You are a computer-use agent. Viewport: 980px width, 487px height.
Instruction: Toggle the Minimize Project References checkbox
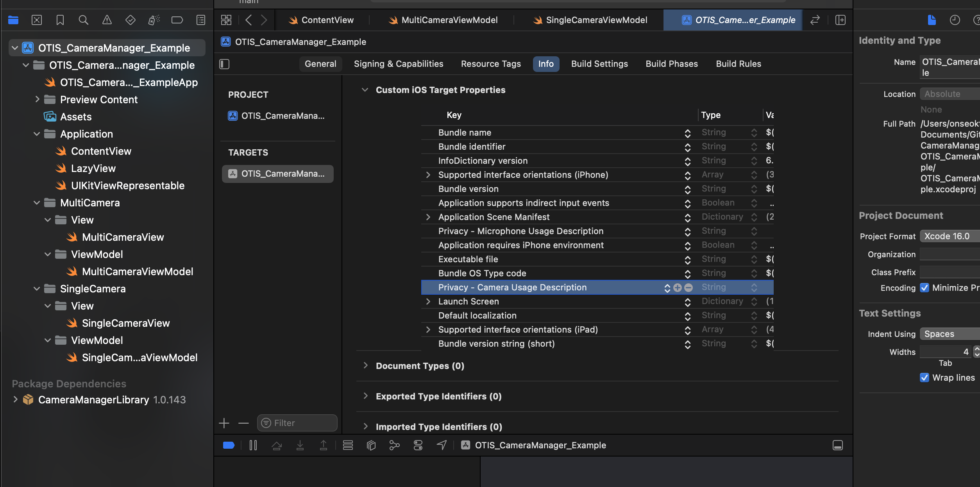[x=924, y=288]
